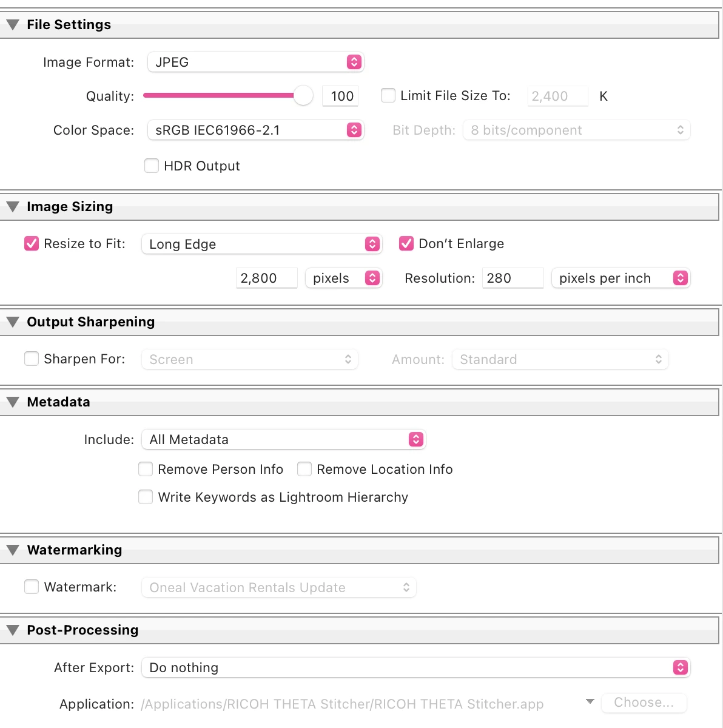The height and width of the screenshot is (728, 723).
Task: Click the Resolution input field showing 280
Action: [513, 278]
